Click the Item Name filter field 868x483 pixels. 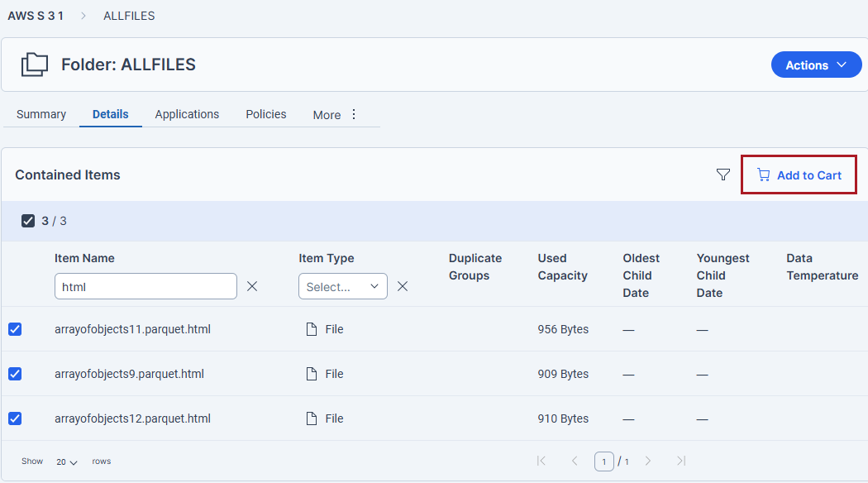coord(145,286)
